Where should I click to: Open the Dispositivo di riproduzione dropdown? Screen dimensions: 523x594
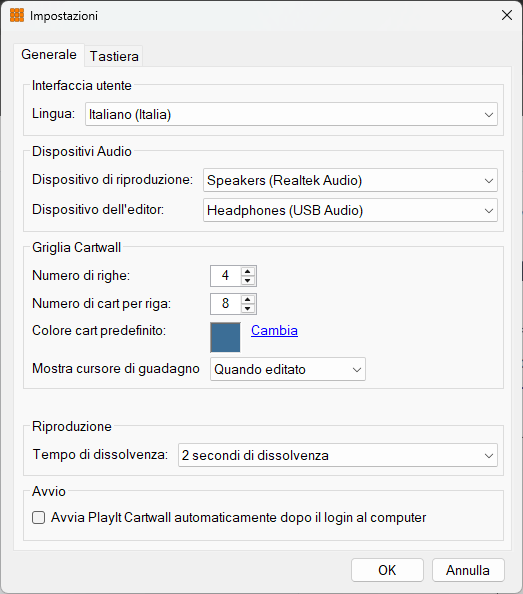pyautogui.click(x=350, y=180)
